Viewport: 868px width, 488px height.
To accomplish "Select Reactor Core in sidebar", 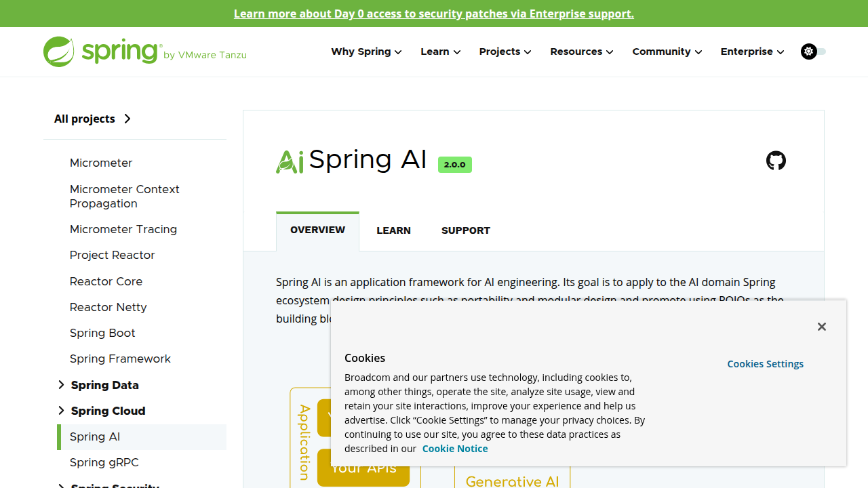I will click(106, 281).
